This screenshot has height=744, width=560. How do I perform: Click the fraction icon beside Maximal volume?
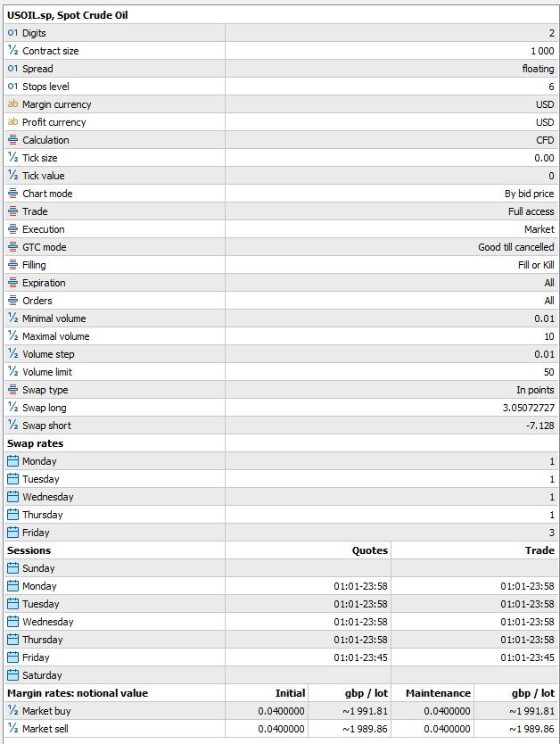12,336
